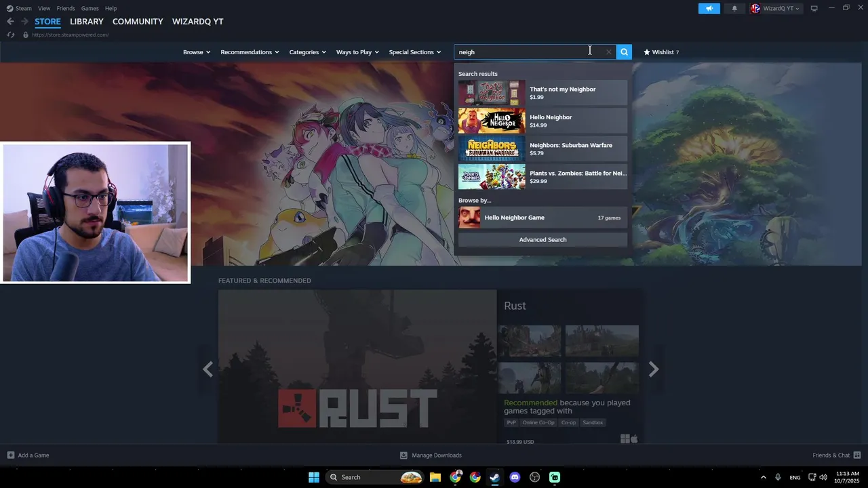868x488 pixels.
Task: Show the next featured game carousel arrow
Action: [654, 369]
